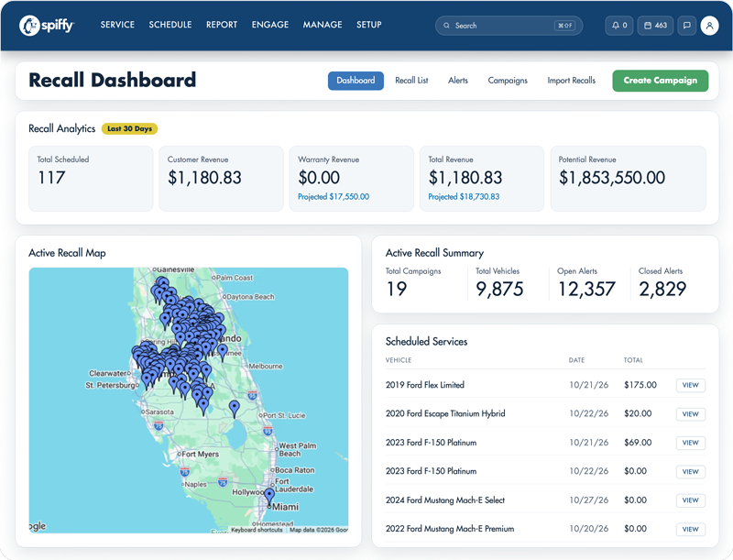Screen dimensions: 733x560
Task: Switch to the Campaigns tab
Action: coord(508,81)
